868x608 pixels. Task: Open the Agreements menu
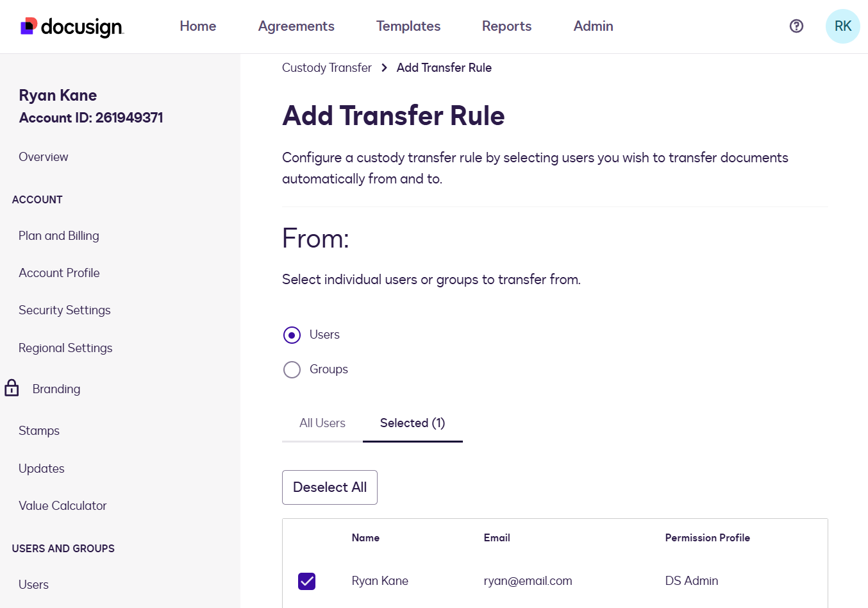pyautogui.click(x=296, y=26)
